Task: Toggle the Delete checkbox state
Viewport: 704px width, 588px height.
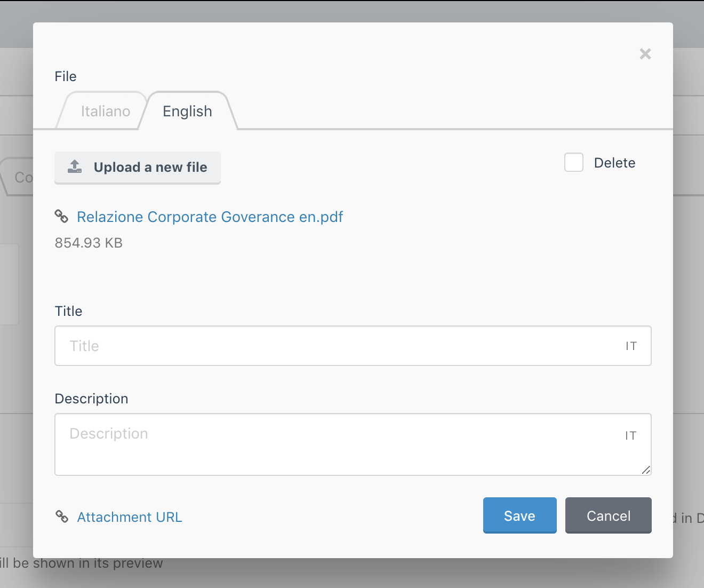Action: point(573,162)
